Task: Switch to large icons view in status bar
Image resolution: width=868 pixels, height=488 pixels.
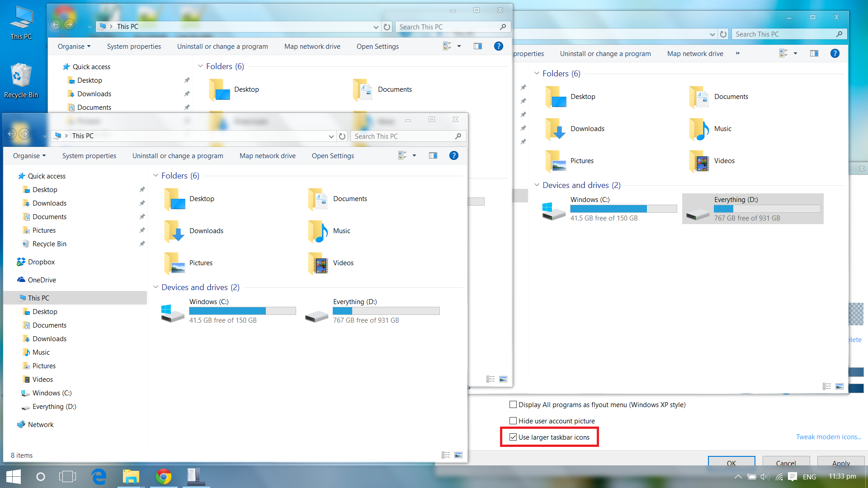Action: (x=458, y=455)
